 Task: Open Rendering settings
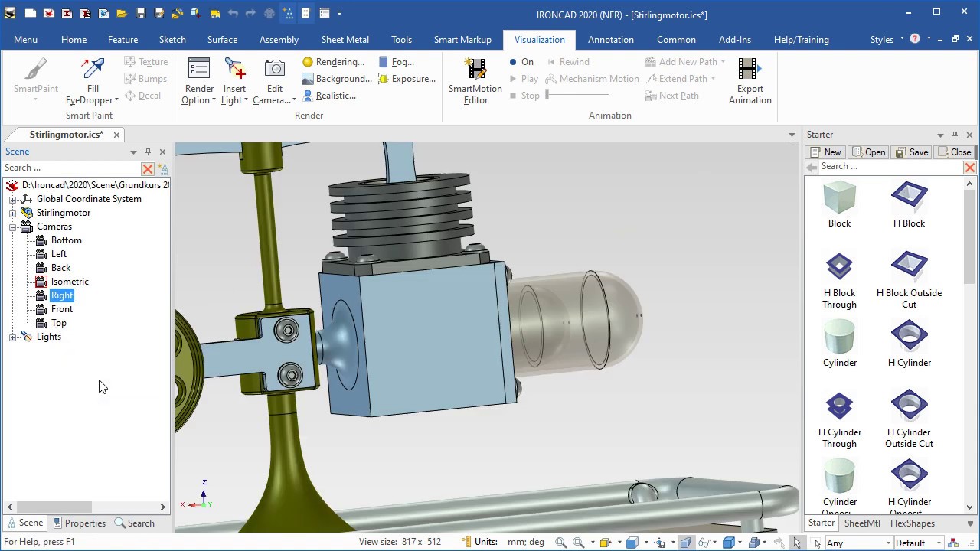click(333, 62)
